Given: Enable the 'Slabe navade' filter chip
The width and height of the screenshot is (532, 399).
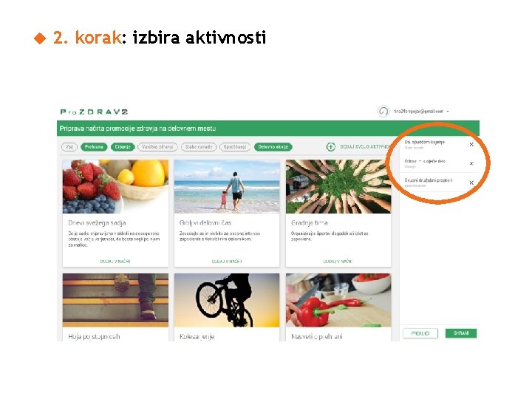Looking at the screenshot, I should pyautogui.click(x=199, y=147).
